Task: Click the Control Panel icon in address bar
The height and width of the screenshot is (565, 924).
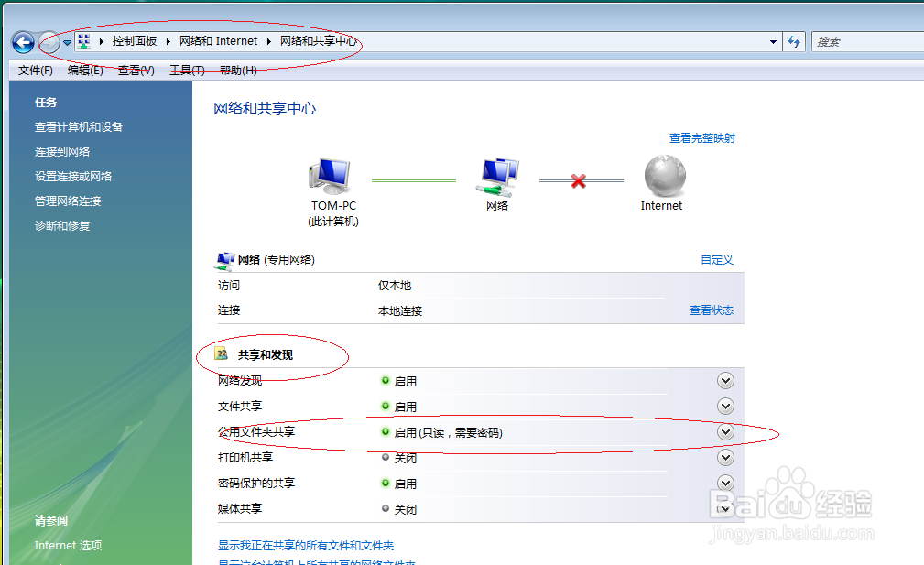Action: 83,40
